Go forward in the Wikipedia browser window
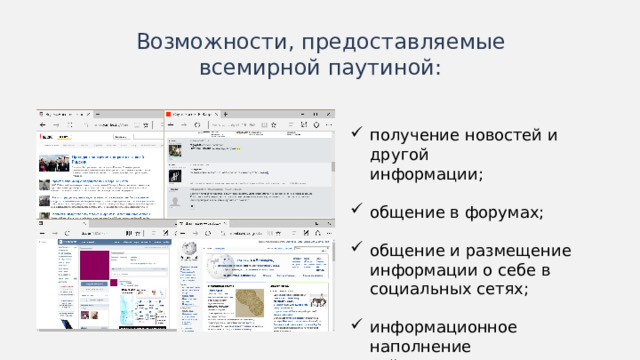 coord(196,233)
